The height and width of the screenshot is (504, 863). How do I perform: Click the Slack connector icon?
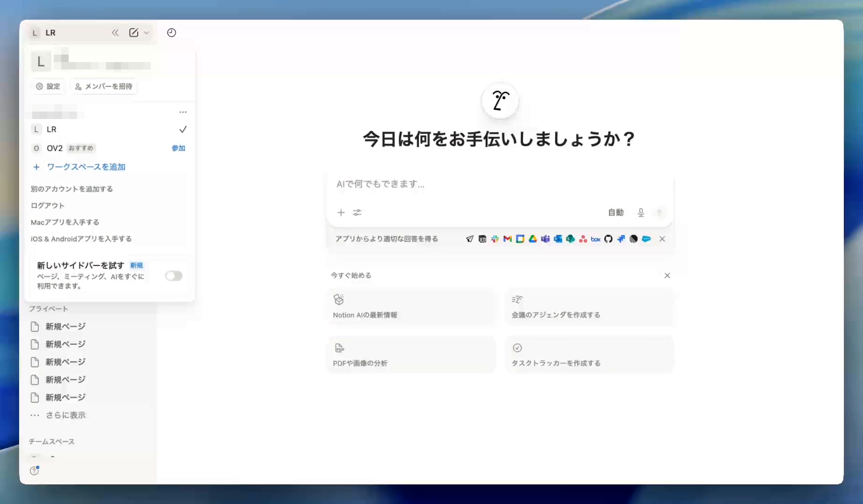[495, 239]
